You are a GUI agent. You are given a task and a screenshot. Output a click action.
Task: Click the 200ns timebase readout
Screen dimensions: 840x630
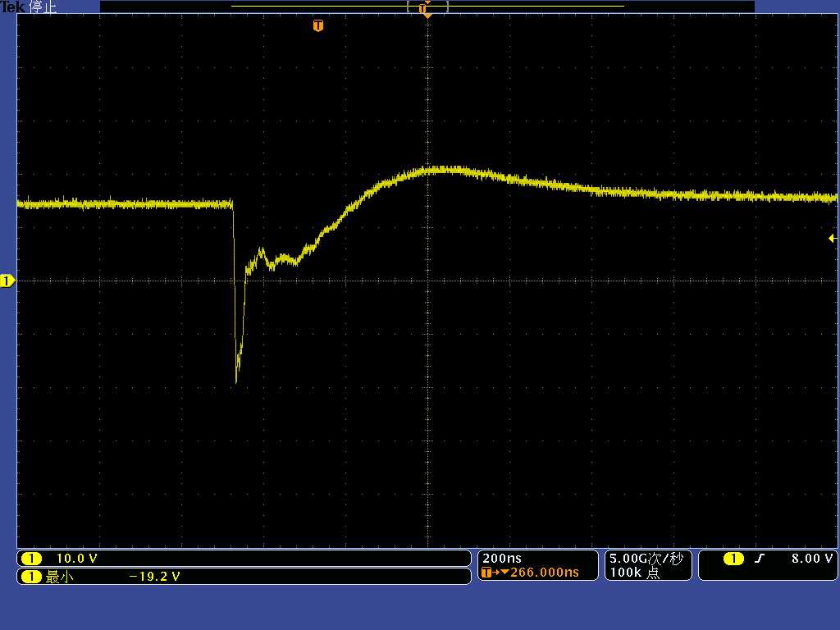pos(502,558)
